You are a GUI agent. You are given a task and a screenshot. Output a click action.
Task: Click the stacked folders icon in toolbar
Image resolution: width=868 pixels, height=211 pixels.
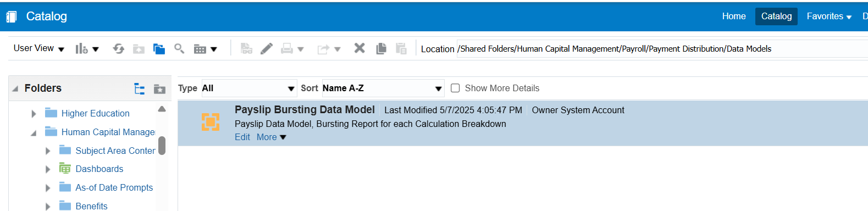pos(159,49)
